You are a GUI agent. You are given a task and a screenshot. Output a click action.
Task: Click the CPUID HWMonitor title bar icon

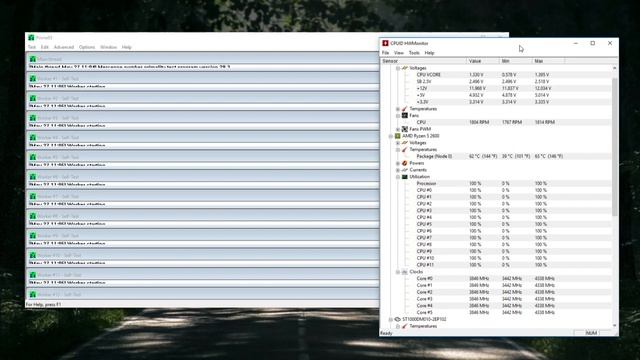coord(385,43)
